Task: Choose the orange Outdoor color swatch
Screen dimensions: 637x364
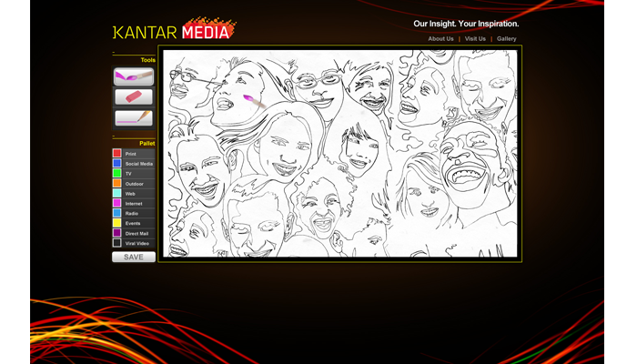Action: click(x=117, y=184)
